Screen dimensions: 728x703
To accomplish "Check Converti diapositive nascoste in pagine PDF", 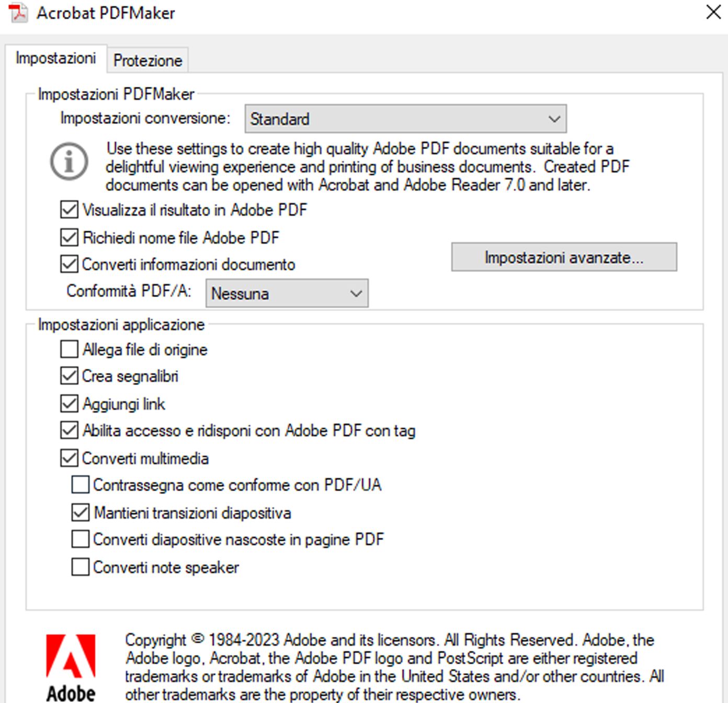I will coord(79,539).
